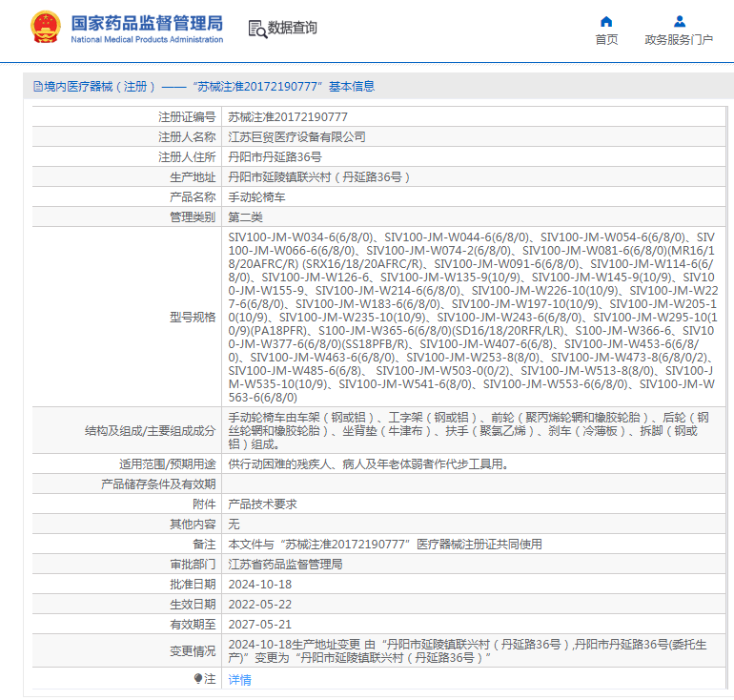Click the 变更情况 change description cell
Viewport: 734px width, 700px height.
coord(473,650)
